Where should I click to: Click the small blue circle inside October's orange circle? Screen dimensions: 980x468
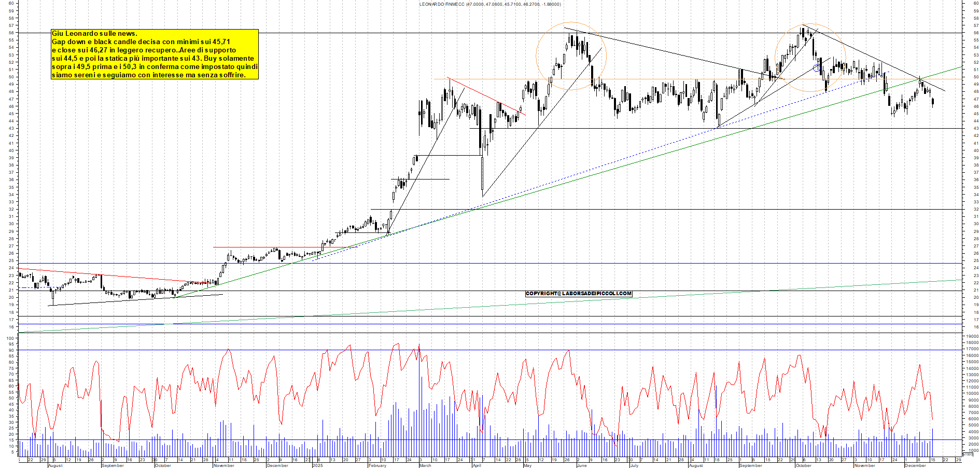pos(817,68)
